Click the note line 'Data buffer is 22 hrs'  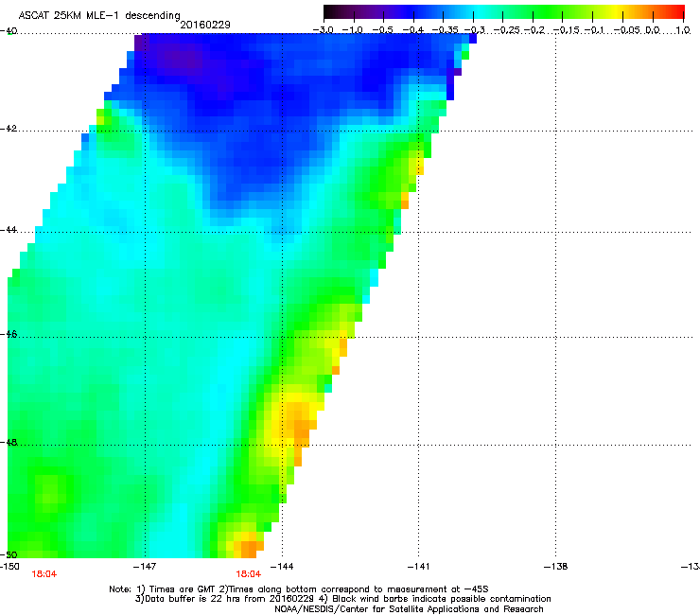click(x=342, y=599)
